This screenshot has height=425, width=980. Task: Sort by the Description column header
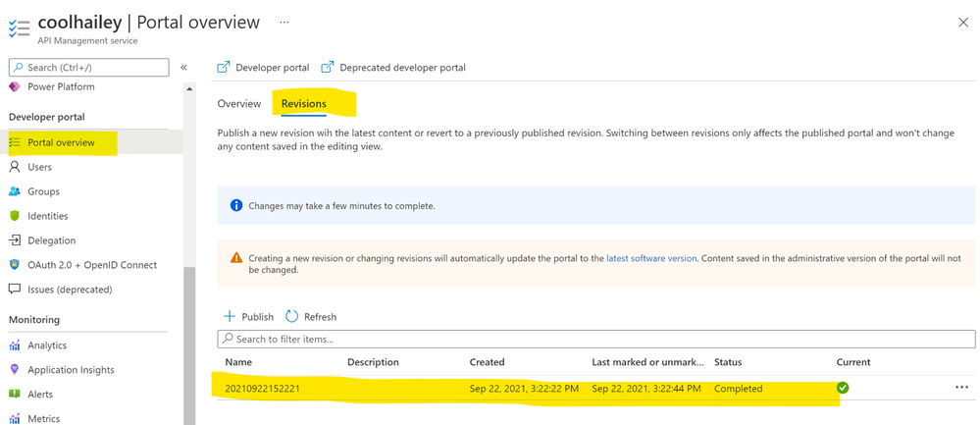pos(373,362)
